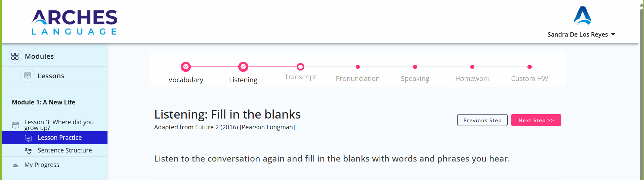Click the Next Step >> button
The height and width of the screenshot is (180, 644).
[536, 120]
